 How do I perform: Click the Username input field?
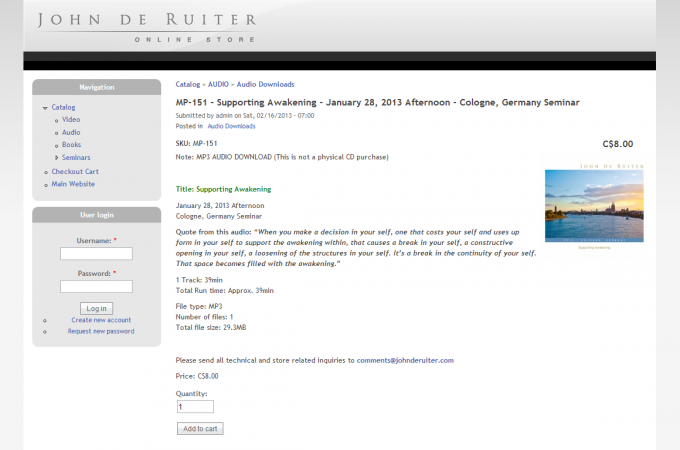pos(96,254)
